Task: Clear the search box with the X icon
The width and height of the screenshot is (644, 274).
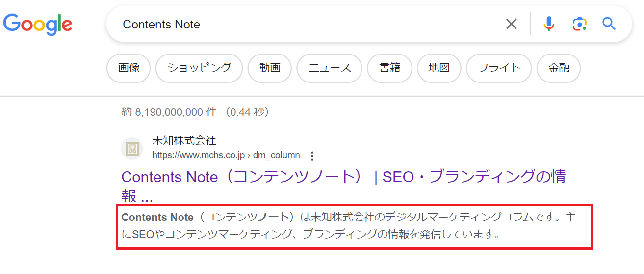Action: pyautogui.click(x=511, y=24)
